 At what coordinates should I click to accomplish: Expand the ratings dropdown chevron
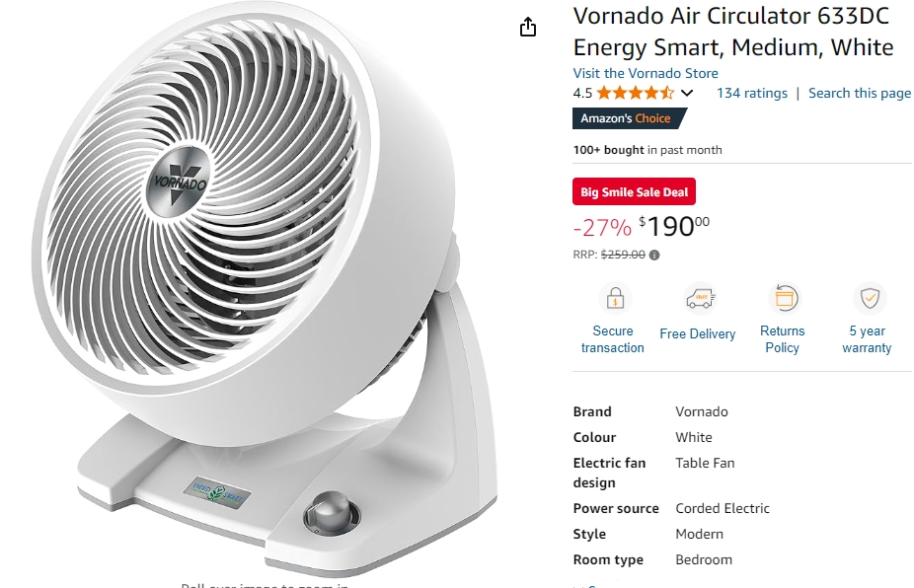(x=687, y=93)
